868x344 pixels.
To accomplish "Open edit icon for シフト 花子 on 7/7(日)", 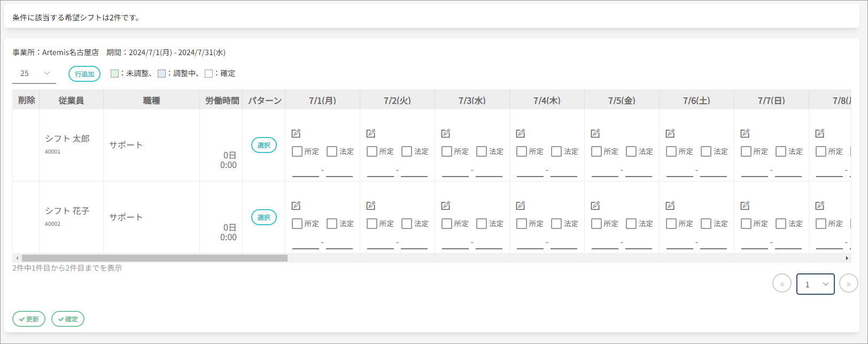I will [745, 205].
